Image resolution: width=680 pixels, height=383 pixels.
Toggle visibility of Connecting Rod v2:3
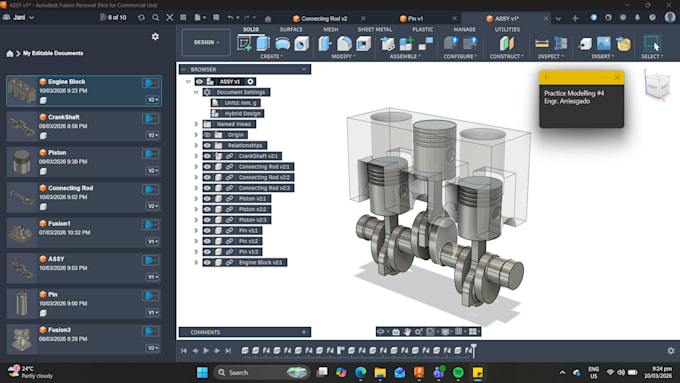click(x=207, y=188)
